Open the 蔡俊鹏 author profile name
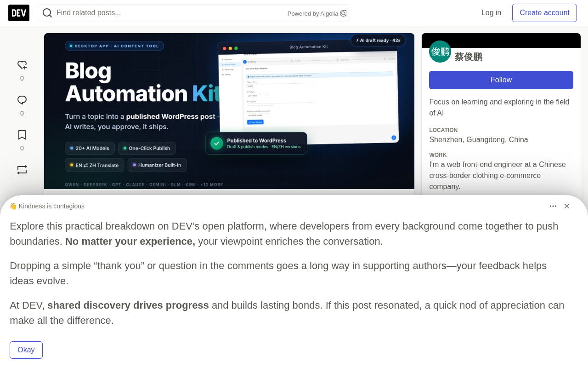Screen dimensions: 588x368 point(469,57)
